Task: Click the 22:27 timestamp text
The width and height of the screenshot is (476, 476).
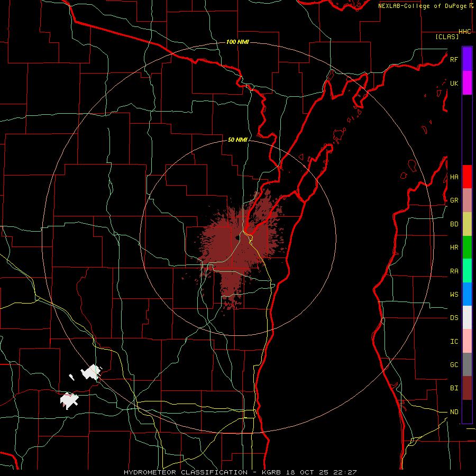Action: (345, 472)
